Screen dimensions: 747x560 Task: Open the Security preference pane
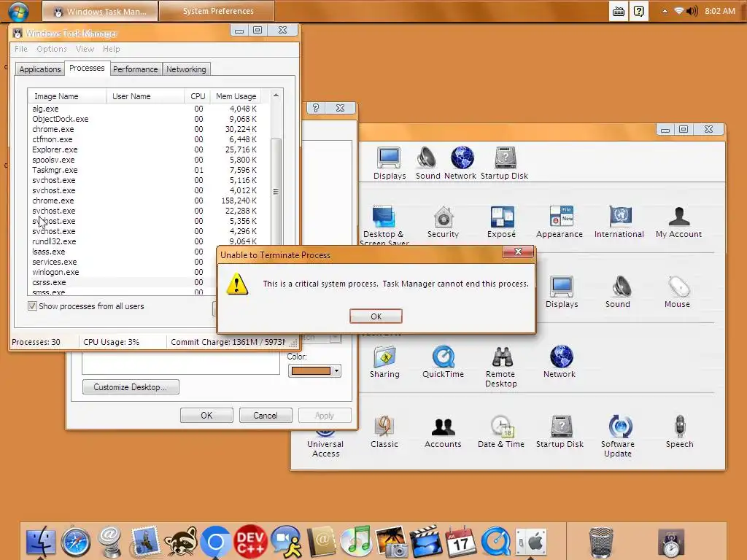(x=443, y=222)
